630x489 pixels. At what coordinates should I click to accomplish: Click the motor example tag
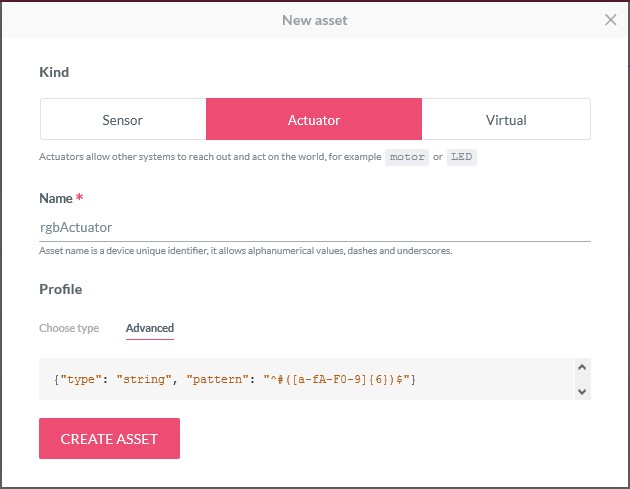click(x=407, y=158)
